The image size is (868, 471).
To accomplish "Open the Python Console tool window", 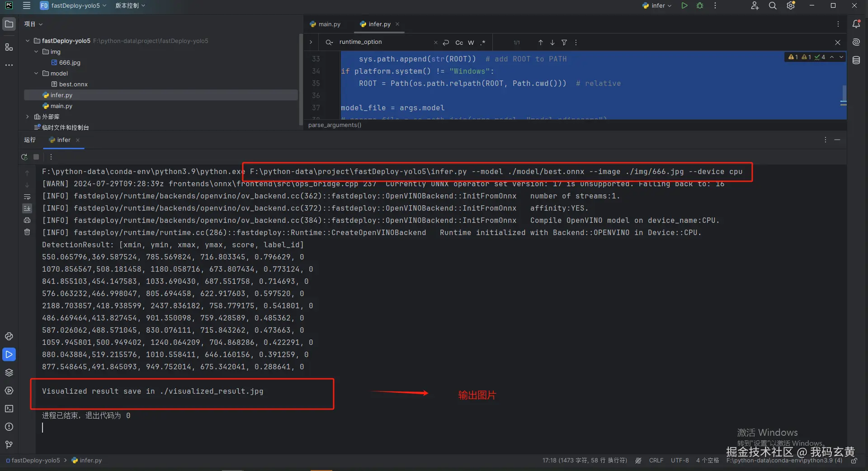I will pos(9,336).
